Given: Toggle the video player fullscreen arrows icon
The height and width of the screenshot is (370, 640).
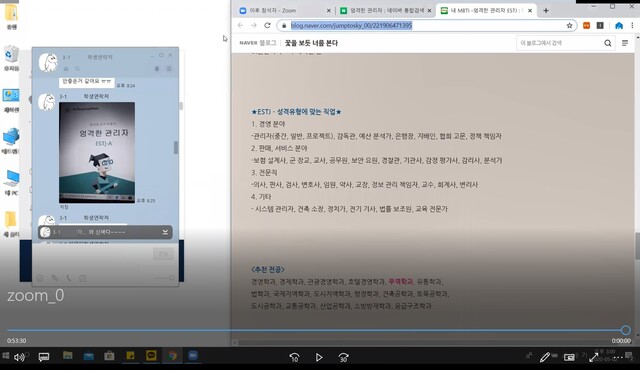Looking at the screenshot, I should (x=594, y=357).
